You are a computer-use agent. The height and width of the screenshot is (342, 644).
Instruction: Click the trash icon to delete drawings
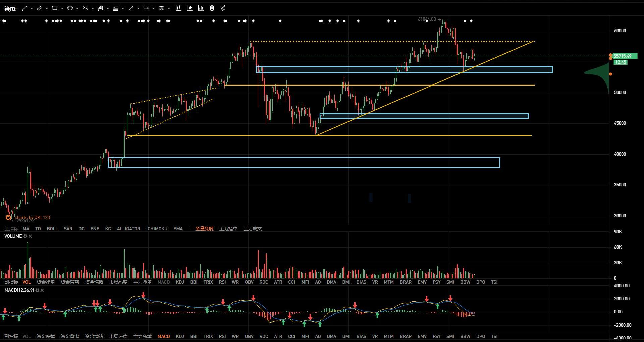tap(212, 8)
